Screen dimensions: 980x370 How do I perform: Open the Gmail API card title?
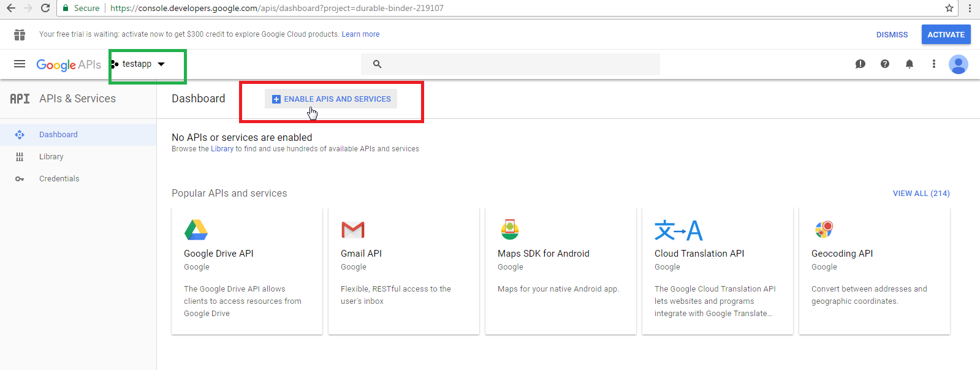[x=361, y=254]
